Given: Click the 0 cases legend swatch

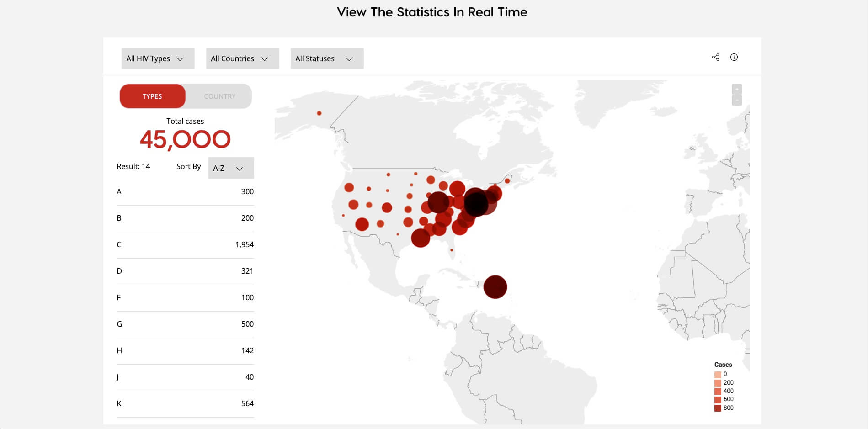Looking at the screenshot, I should (718, 374).
